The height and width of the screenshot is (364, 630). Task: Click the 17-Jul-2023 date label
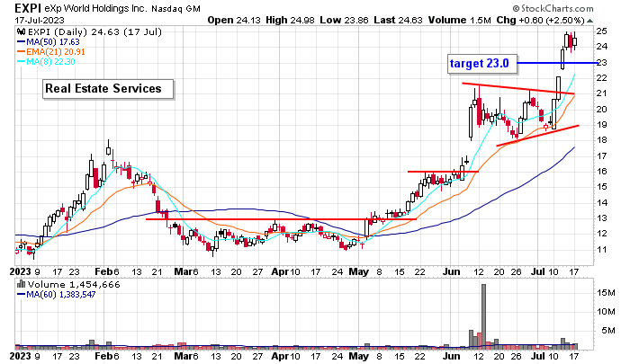[x=40, y=20]
